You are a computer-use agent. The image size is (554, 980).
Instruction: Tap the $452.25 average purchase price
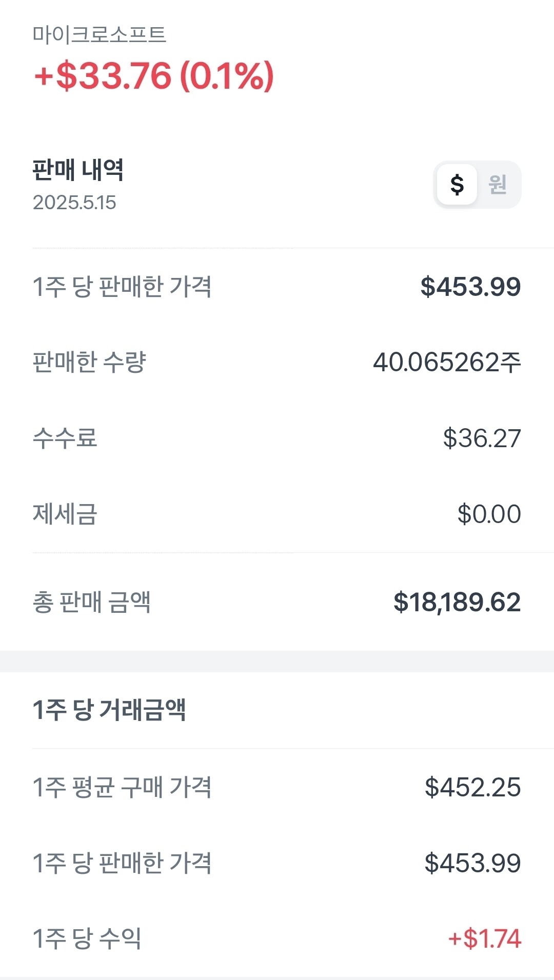(x=472, y=787)
